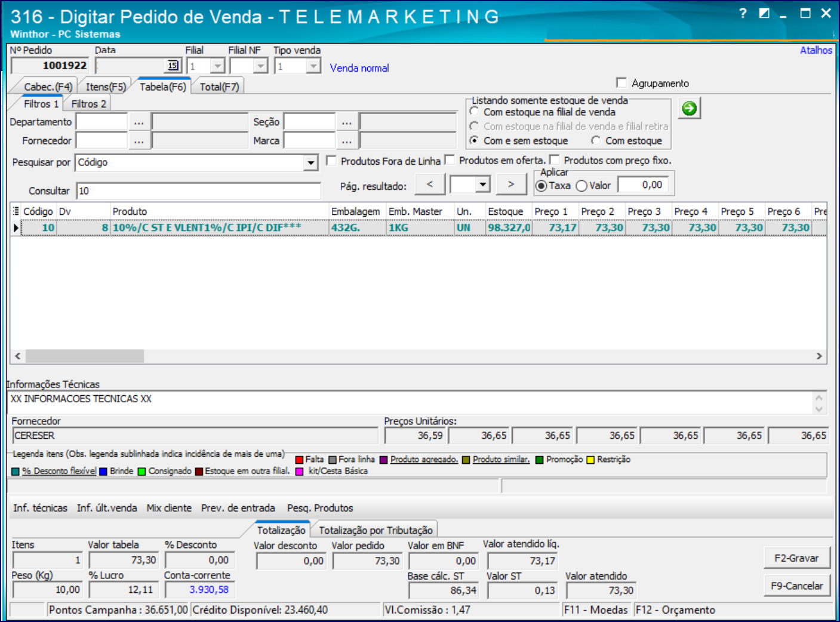Click scrollbar right arrow of product grid
This screenshot has height=622, width=840.
coord(819,356)
